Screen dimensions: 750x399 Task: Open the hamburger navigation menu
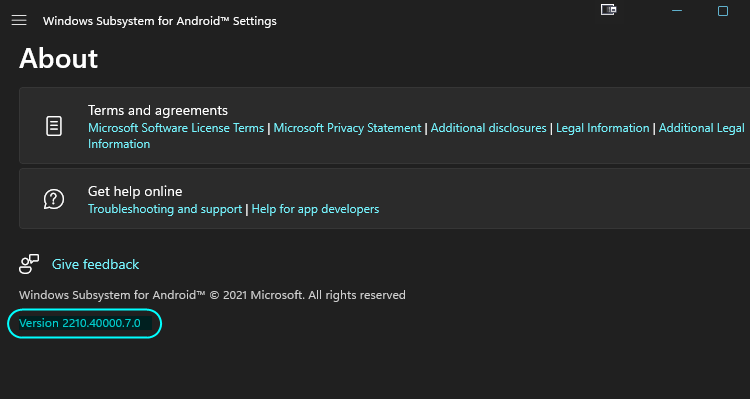point(19,21)
